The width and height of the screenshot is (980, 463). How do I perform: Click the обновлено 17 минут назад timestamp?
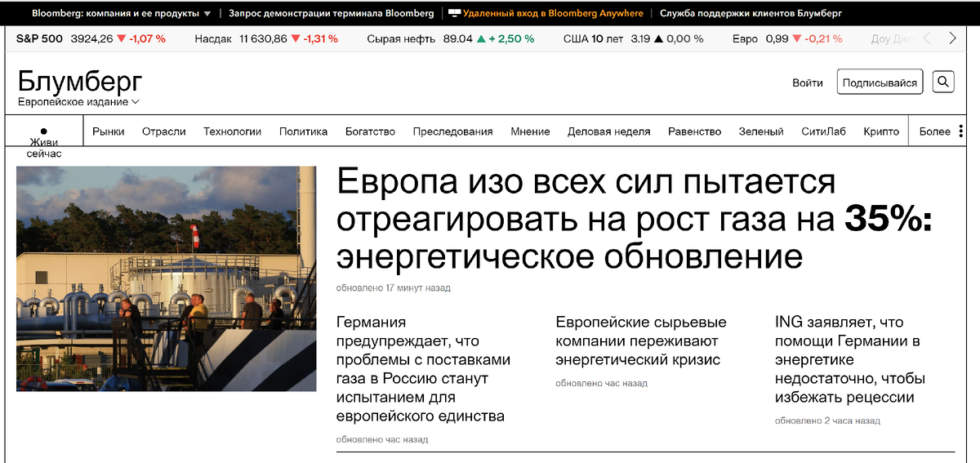pos(393,288)
